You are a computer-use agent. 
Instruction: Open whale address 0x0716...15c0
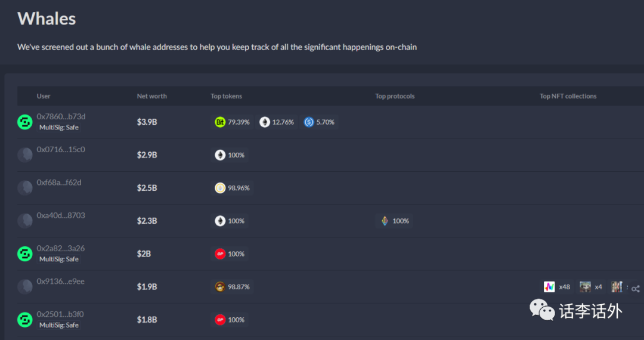point(61,149)
